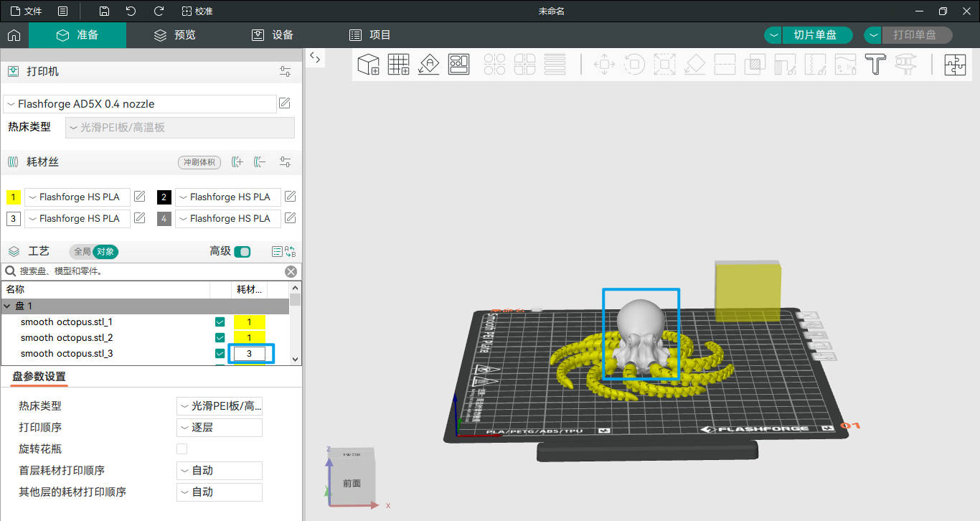The width and height of the screenshot is (980, 521).
Task: Open the Text shape tool
Action: pyautogui.click(x=875, y=65)
